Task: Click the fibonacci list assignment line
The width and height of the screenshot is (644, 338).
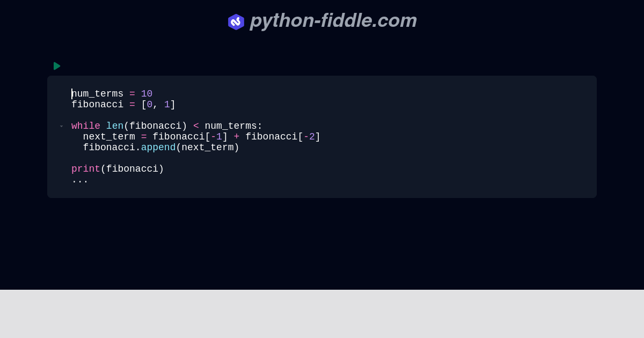Action: click(x=122, y=105)
